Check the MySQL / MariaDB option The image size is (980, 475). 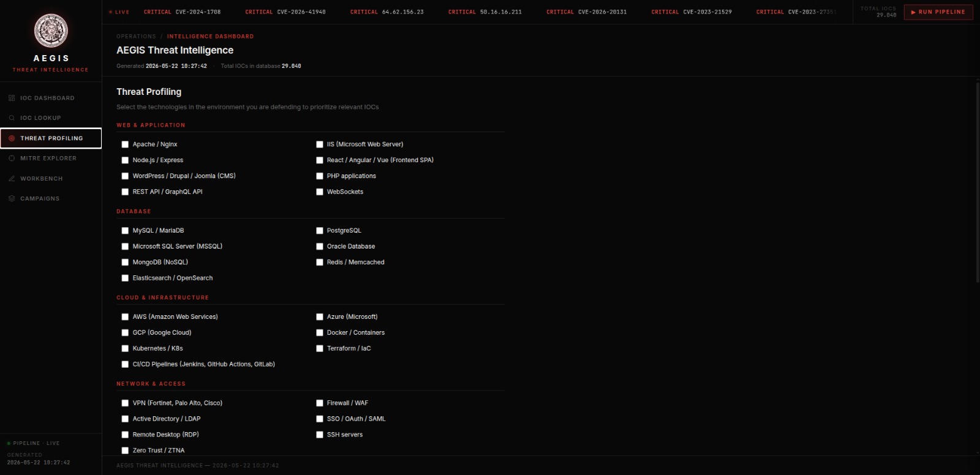tap(125, 231)
